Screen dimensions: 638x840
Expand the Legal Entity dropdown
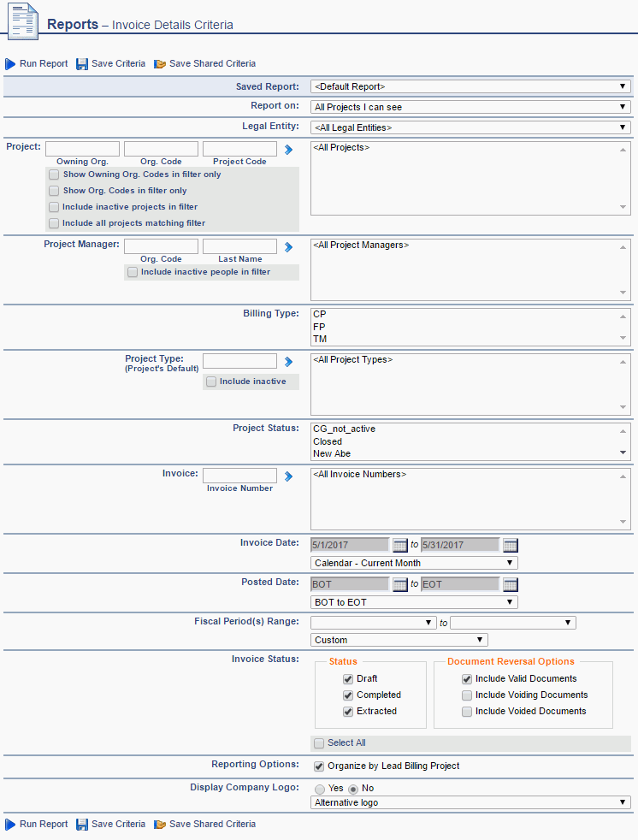[470, 127]
